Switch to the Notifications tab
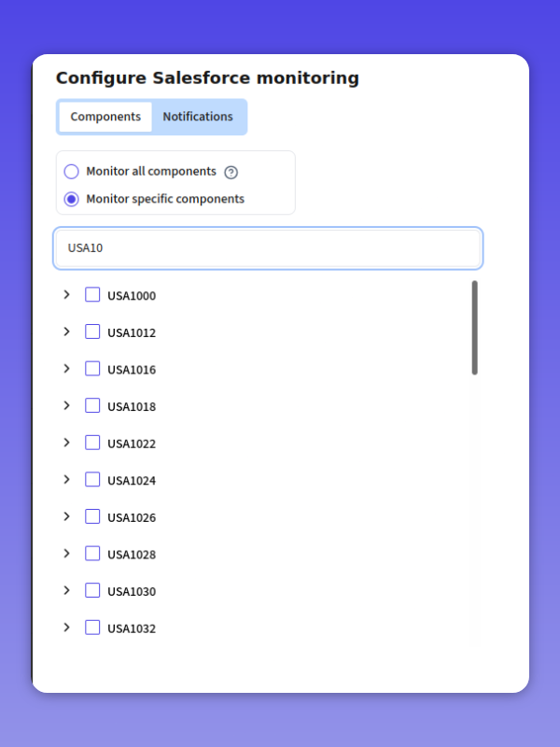 point(198,117)
